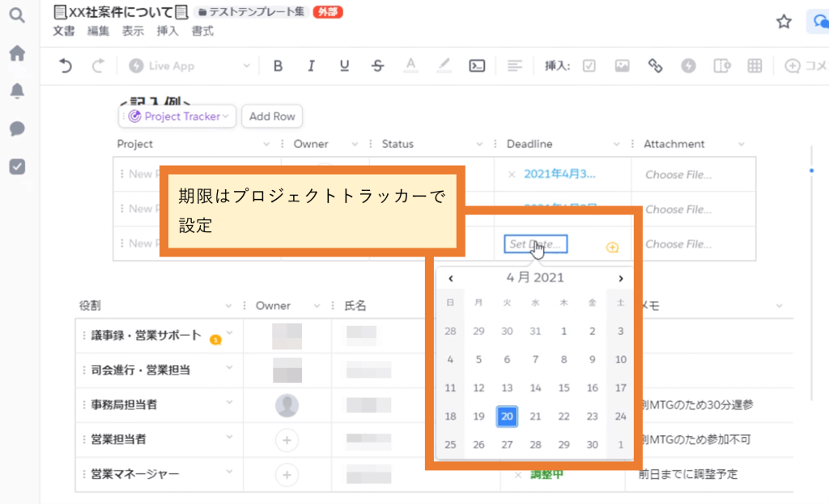Select April 15 in the calendar
Viewport: 829px width, 504px height.
pos(563,388)
